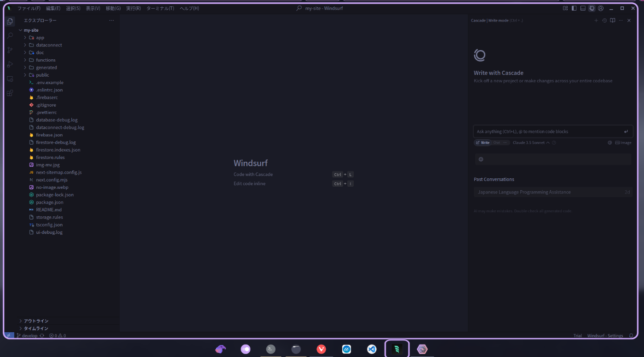Viewport: 644px width, 357px height.
Task: Open Explorer panel more actions menu
Action: point(111,21)
